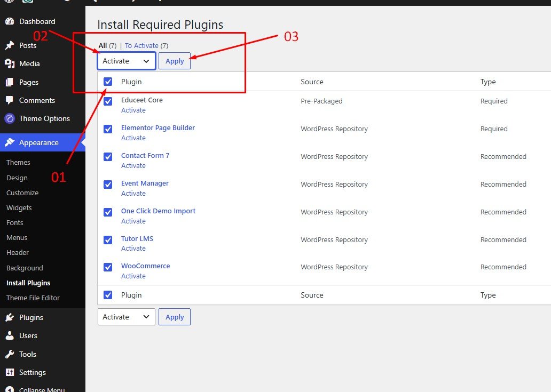Uncheck the WooCommerce checkbox
This screenshot has width=551, height=392.
pyautogui.click(x=108, y=267)
